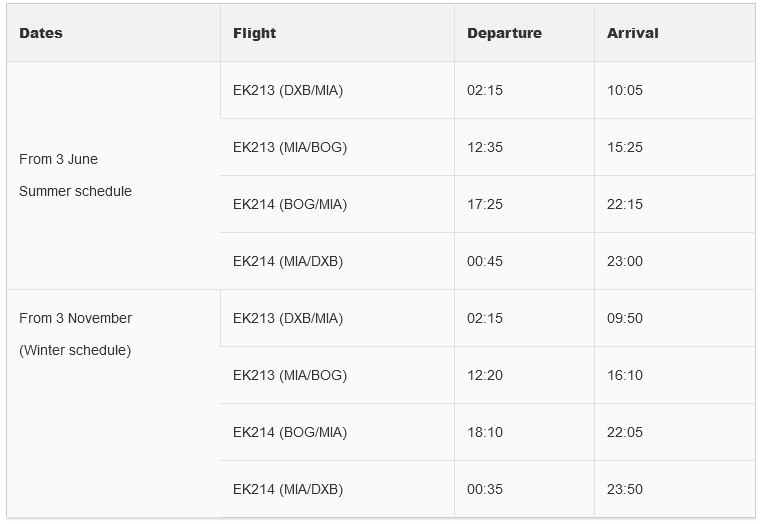This screenshot has width=764, height=524.
Task: Click the Dates column header
Action: coord(41,33)
